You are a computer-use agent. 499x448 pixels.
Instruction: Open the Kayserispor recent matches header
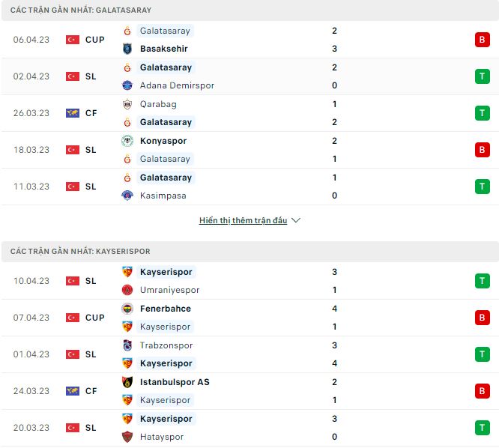(76, 252)
